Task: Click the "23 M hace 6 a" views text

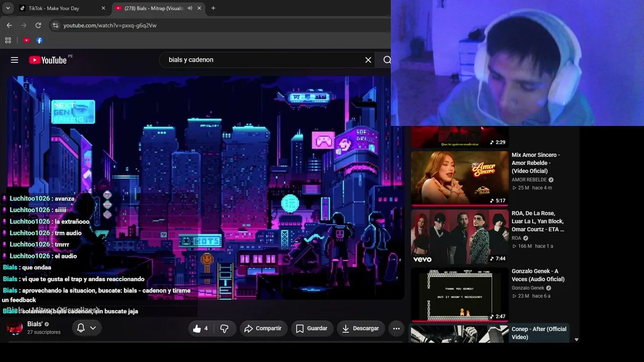Action: [531, 296]
